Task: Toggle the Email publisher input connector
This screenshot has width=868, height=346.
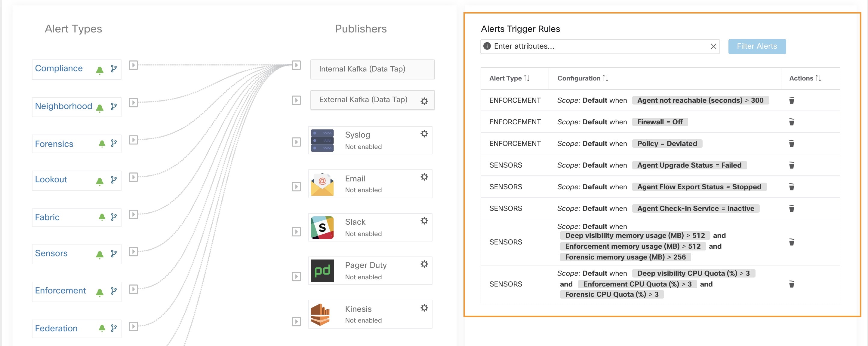Action: (x=296, y=187)
